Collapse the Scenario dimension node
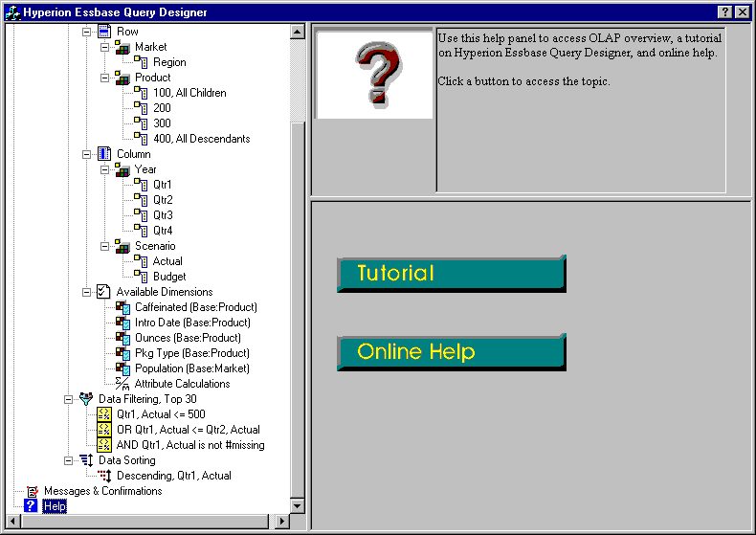This screenshot has height=535, width=756. point(105,246)
